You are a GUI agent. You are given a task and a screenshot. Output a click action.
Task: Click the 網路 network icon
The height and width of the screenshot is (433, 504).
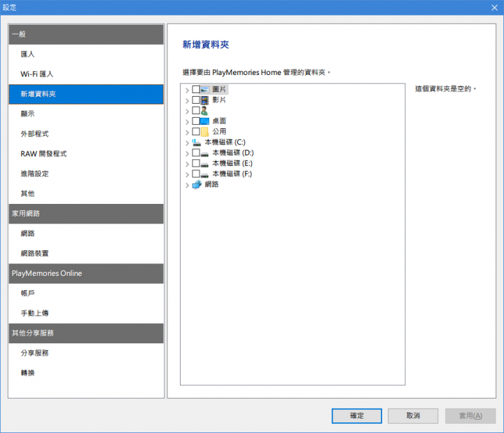tap(197, 185)
